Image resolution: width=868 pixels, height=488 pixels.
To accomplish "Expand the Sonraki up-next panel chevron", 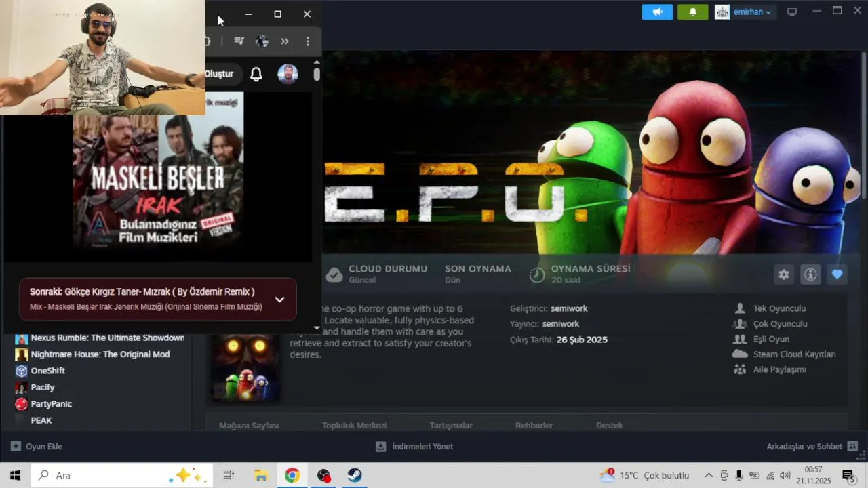I will (279, 300).
